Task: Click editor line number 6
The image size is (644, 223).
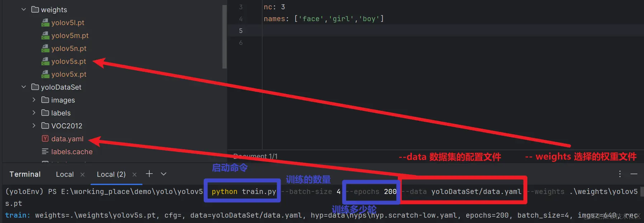Action: click(241, 43)
